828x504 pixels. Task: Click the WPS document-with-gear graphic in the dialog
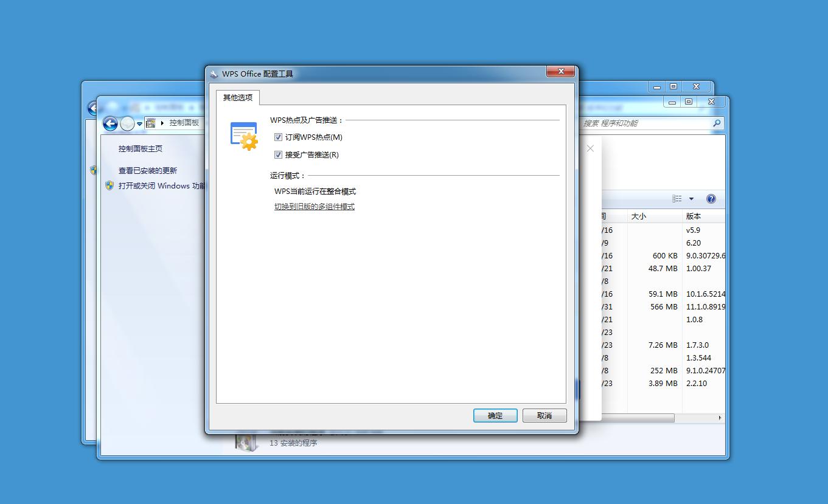pyautogui.click(x=243, y=134)
